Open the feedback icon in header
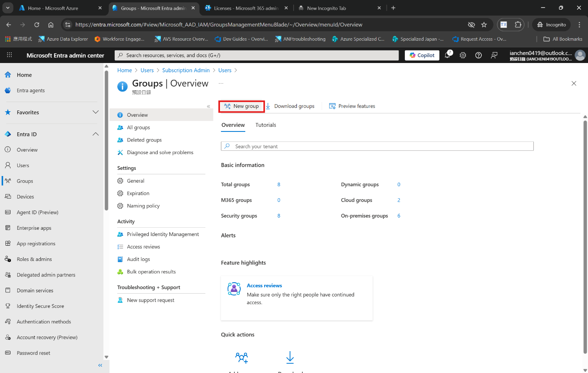 (x=494, y=55)
